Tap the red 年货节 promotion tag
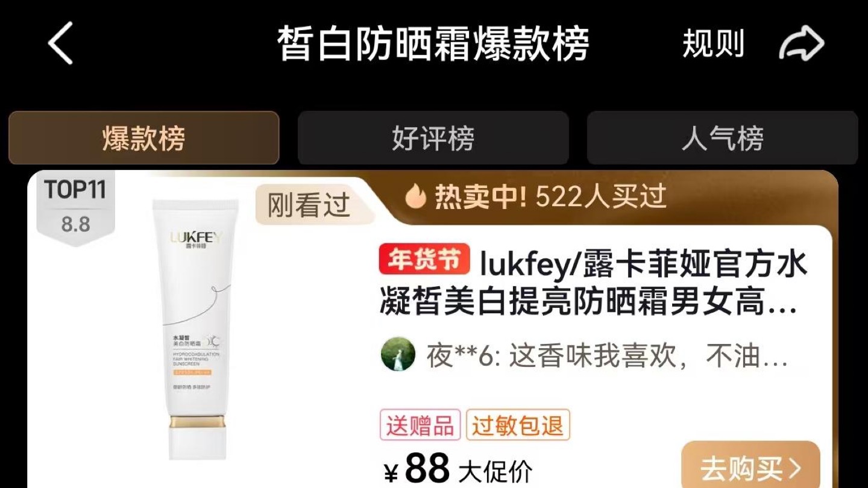868x488 pixels. click(424, 260)
